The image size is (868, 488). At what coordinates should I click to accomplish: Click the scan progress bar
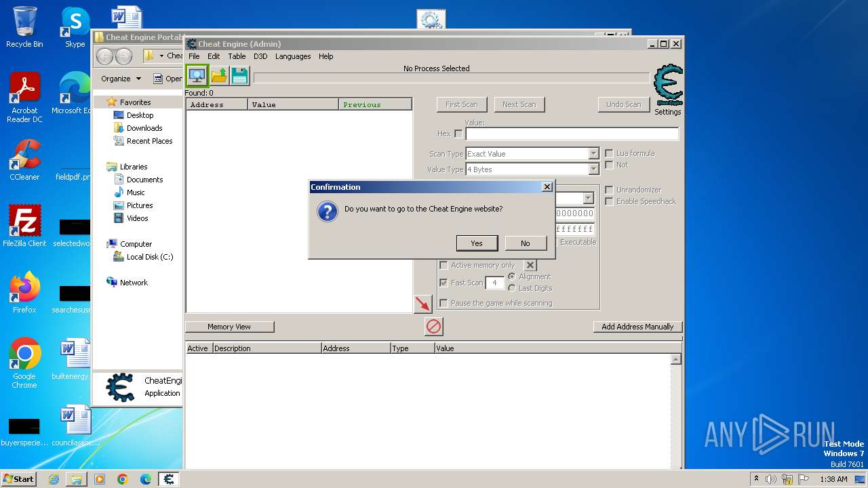452,79
